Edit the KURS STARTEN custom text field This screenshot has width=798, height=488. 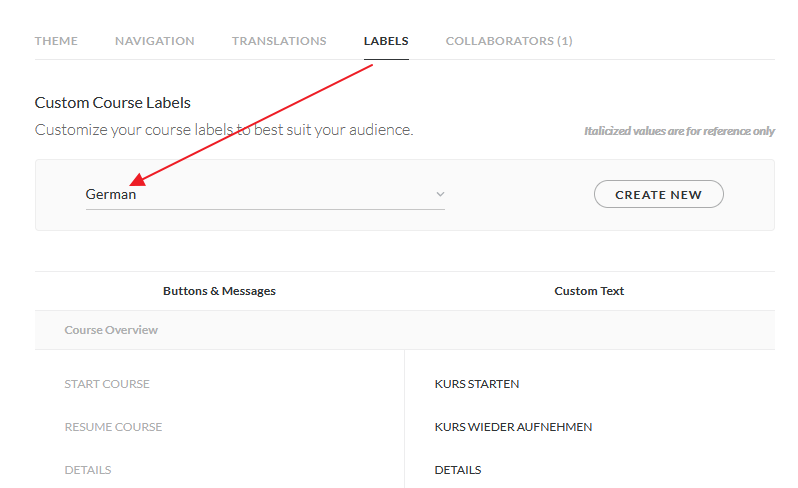pos(477,384)
